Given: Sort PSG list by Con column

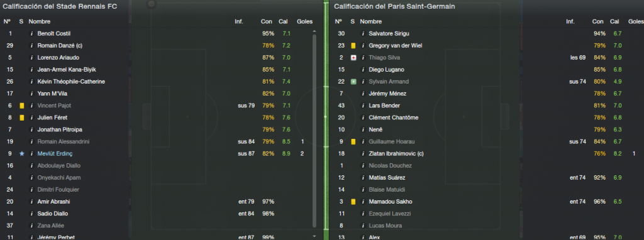Looking at the screenshot, I should click(597, 21).
